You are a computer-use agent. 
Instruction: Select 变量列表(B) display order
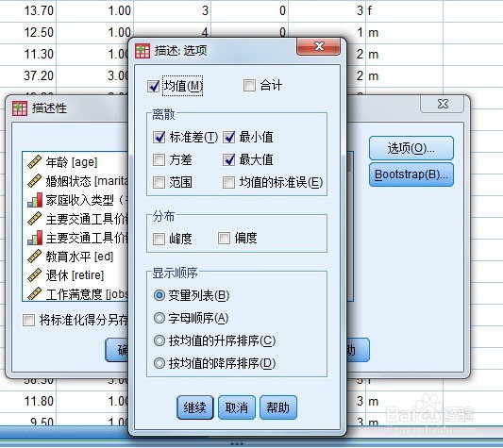pyautogui.click(x=159, y=295)
